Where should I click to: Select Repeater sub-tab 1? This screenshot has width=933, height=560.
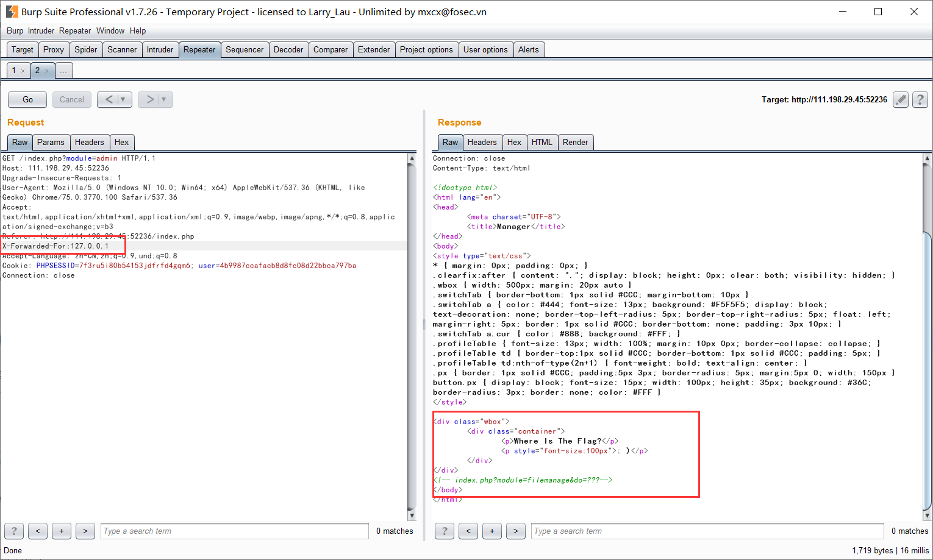pyautogui.click(x=14, y=71)
